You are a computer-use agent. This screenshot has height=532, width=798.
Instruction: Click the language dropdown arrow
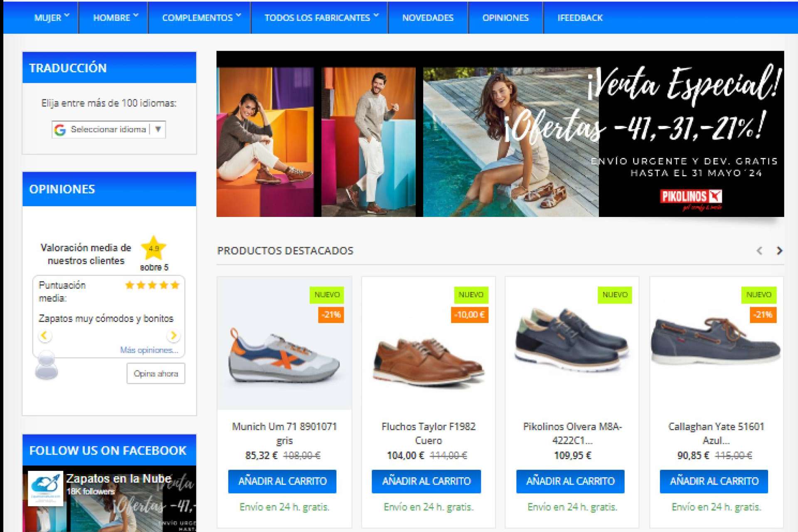(x=158, y=129)
